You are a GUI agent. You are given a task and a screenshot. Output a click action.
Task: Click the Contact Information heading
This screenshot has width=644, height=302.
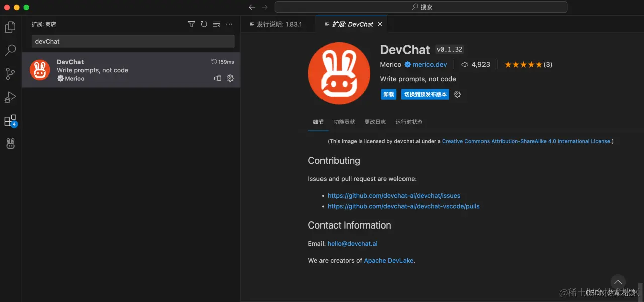click(350, 225)
